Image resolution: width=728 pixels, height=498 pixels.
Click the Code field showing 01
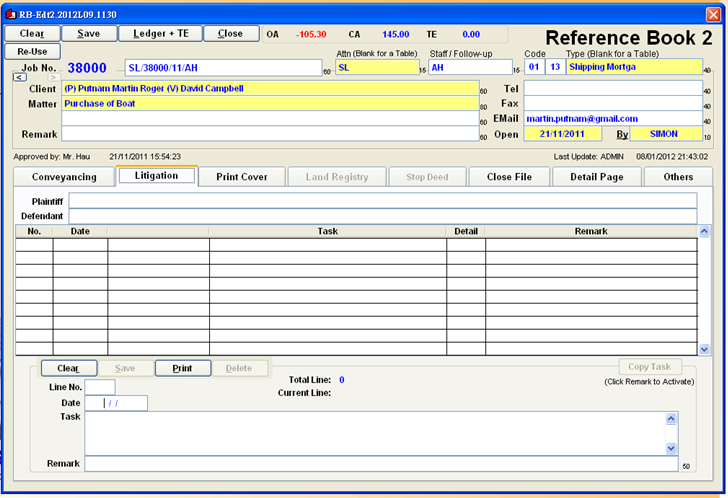pyautogui.click(x=534, y=67)
